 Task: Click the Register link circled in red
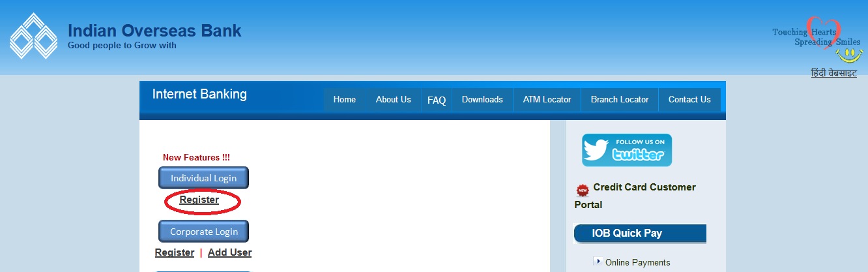pos(199,200)
